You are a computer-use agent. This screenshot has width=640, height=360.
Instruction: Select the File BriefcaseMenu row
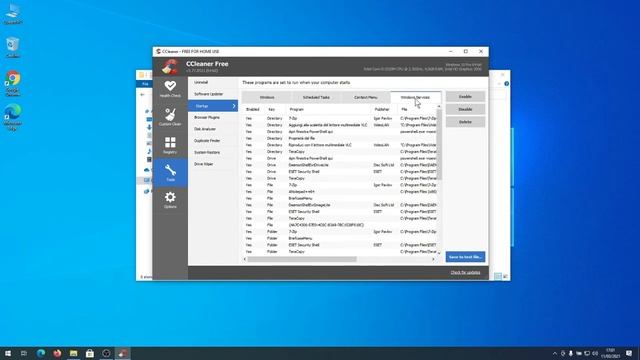pos(340,198)
